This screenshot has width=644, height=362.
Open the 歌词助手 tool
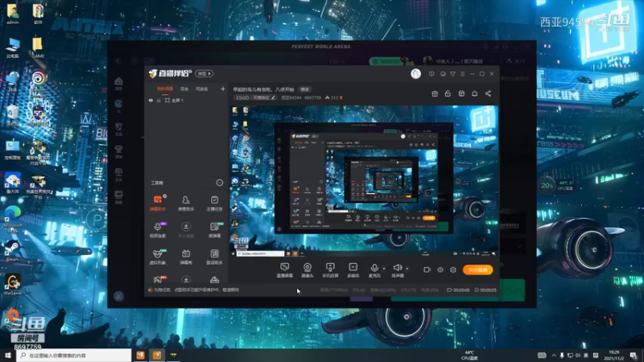214,257
